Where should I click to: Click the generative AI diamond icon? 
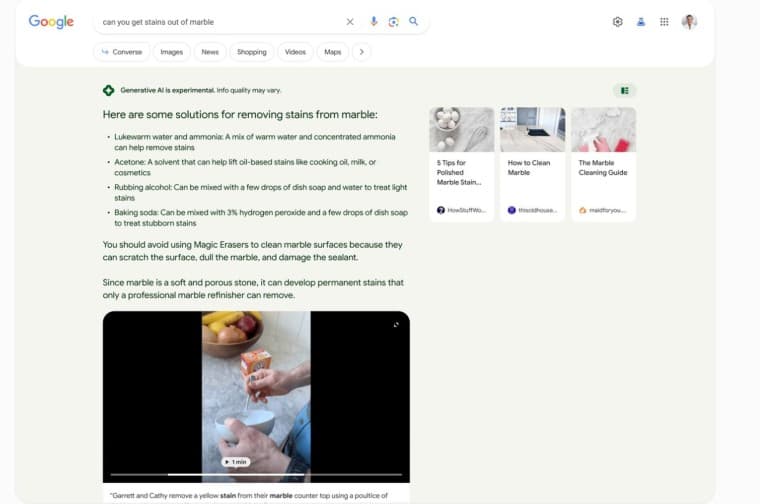tap(109, 90)
